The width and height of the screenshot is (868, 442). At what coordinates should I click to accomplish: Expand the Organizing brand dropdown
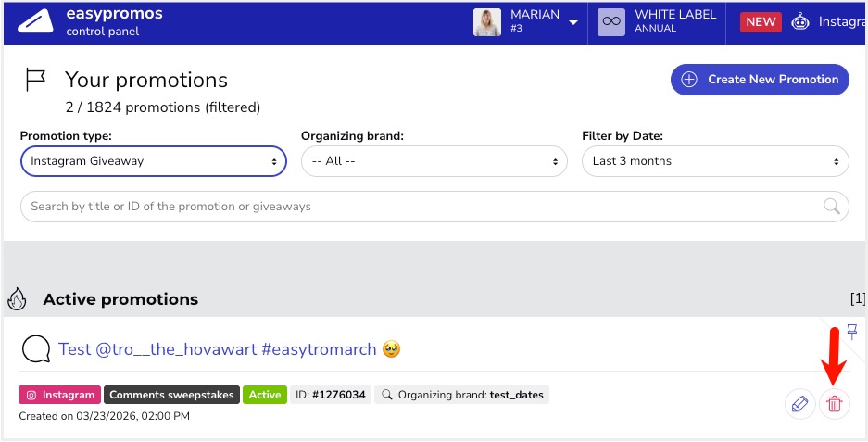434,161
